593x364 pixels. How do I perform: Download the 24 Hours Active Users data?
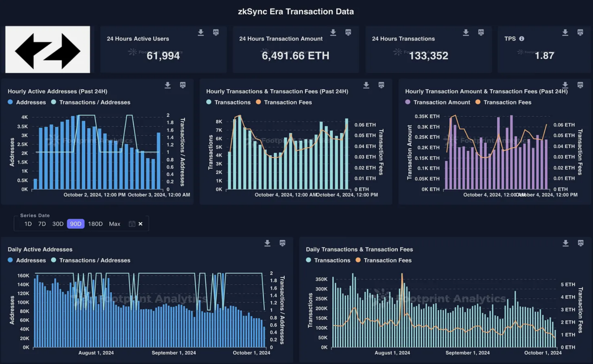click(201, 33)
